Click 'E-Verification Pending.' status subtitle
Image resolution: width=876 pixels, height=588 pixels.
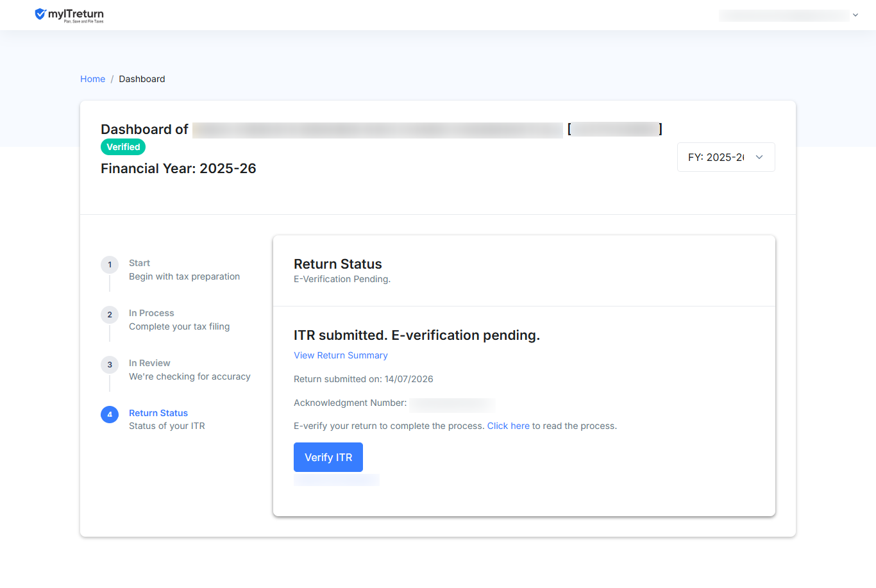342,279
